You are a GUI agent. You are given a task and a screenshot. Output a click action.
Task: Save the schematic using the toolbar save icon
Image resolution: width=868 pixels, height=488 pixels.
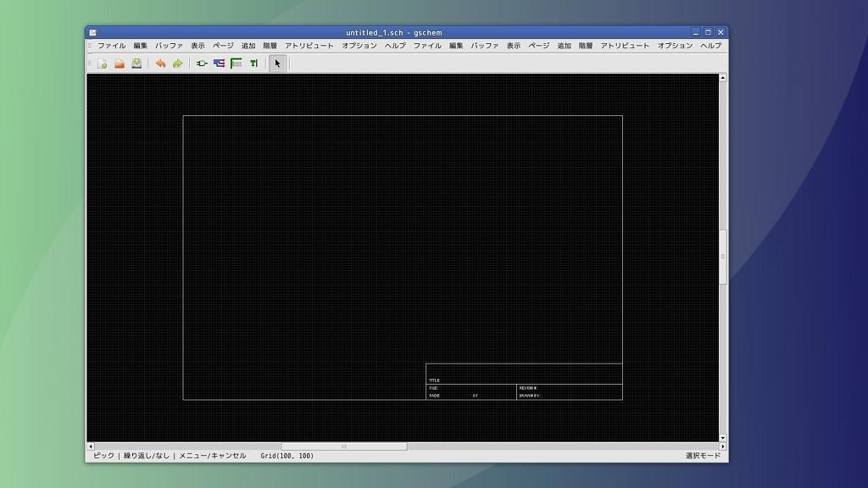point(136,64)
